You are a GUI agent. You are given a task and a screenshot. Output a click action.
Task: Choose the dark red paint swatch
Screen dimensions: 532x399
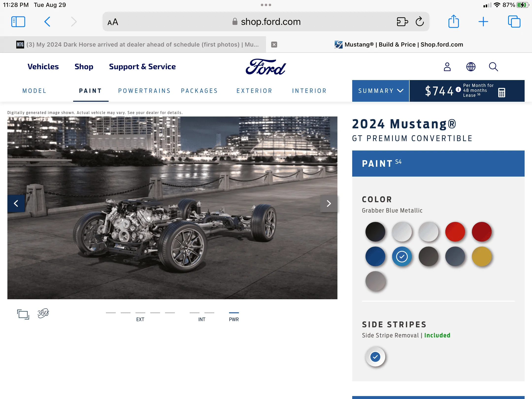click(x=482, y=232)
